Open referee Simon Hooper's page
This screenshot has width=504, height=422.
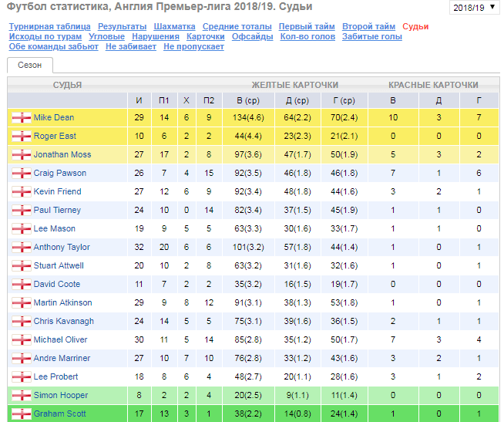[x=61, y=395]
